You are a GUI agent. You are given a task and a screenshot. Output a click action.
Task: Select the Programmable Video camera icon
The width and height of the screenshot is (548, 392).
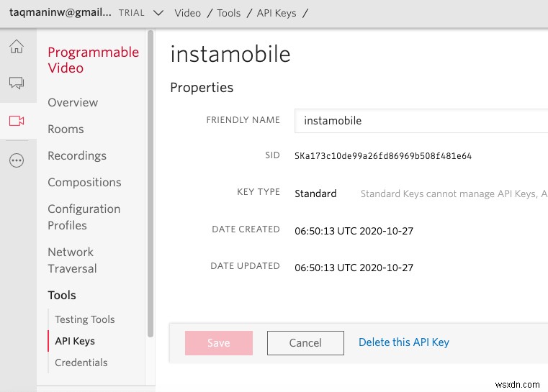17,121
